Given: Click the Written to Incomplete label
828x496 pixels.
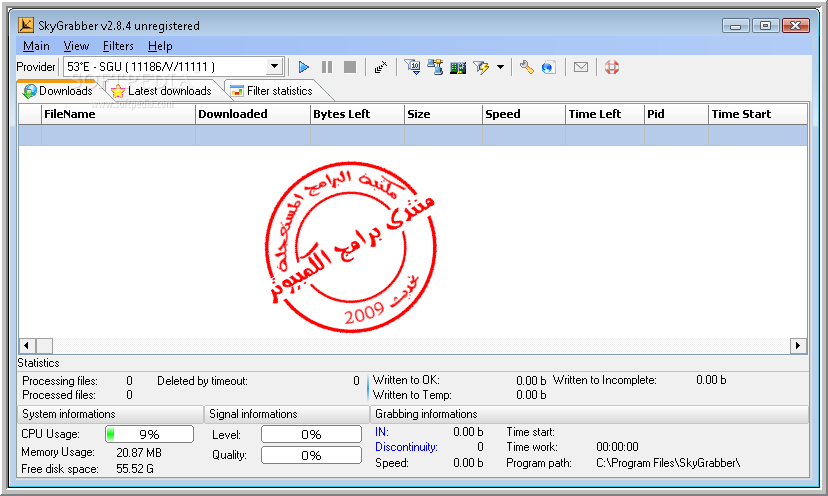Looking at the screenshot, I should 605,380.
